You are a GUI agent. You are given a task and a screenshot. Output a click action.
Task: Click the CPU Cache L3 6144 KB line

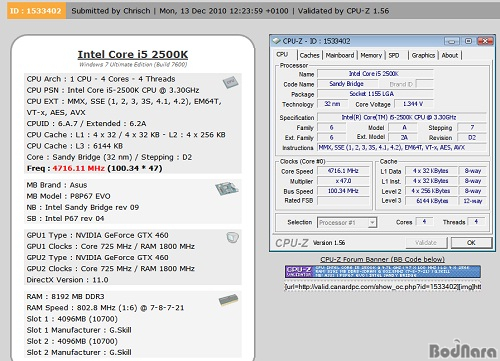pyautogui.click(x=75, y=146)
